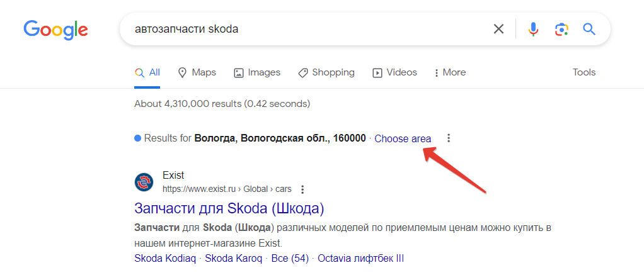This screenshot has width=644, height=275.
Task: Open result Запчасти для Skoda (Шкода)
Action: click(229, 208)
